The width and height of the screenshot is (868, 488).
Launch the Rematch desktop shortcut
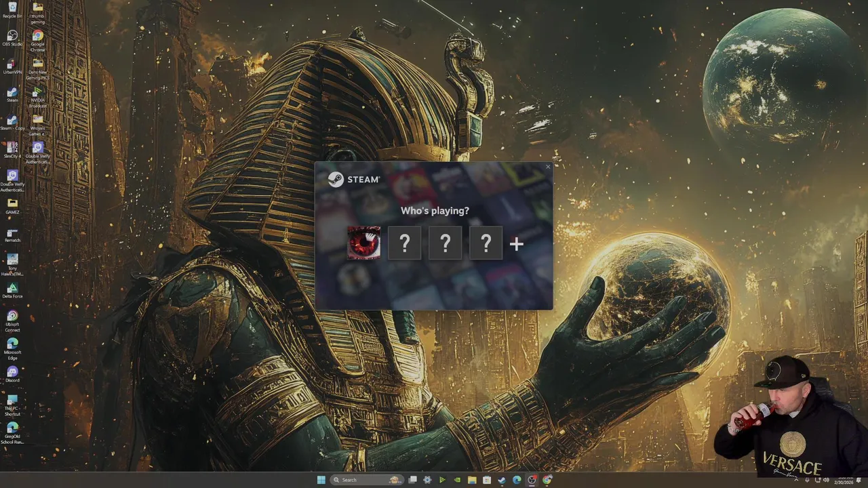[12, 235]
